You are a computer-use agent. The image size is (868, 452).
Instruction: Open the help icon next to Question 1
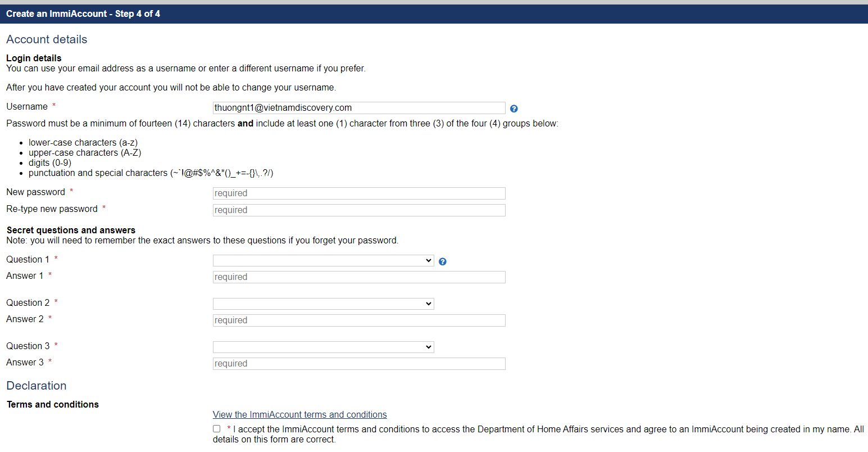(x=443, y=261)
